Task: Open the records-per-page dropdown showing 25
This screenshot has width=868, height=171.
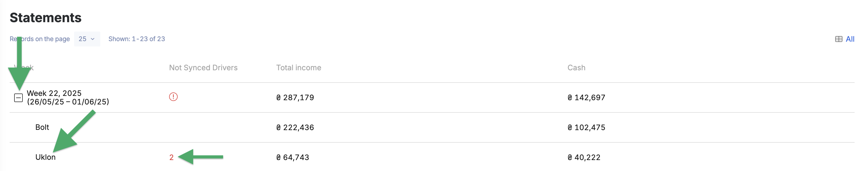Action: click(87, 39)
